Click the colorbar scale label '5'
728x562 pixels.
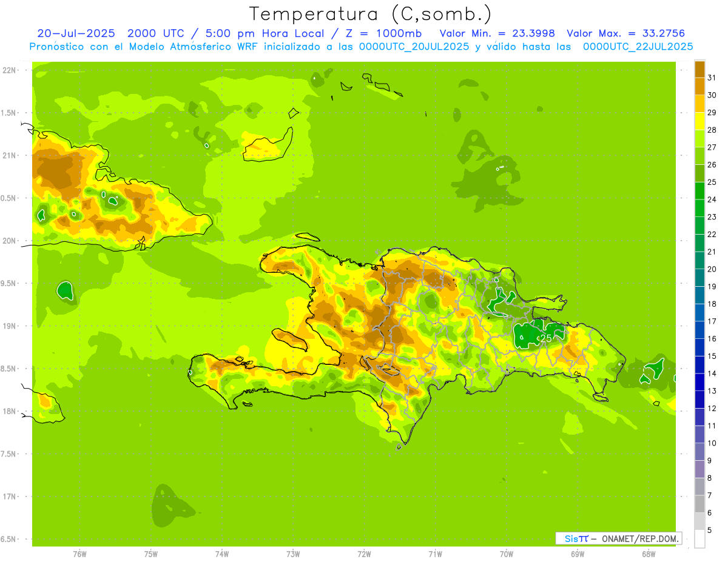[710, 530]
